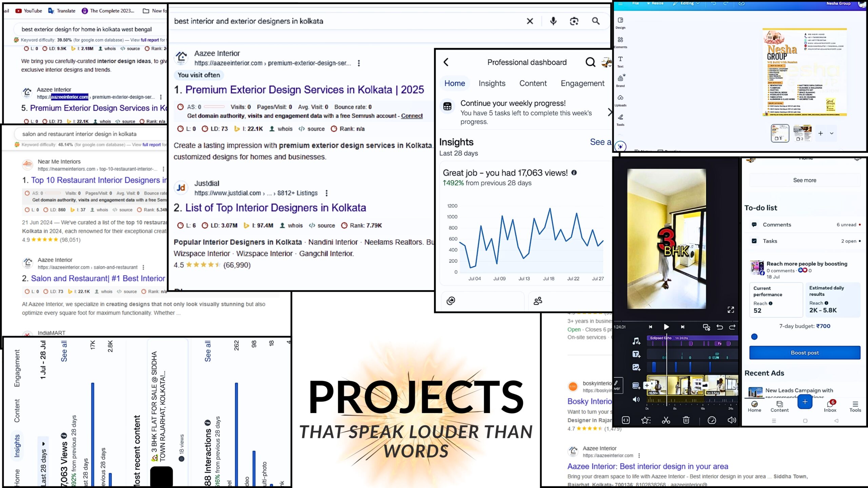Mute the main track speaker icon

pos(636,400)
